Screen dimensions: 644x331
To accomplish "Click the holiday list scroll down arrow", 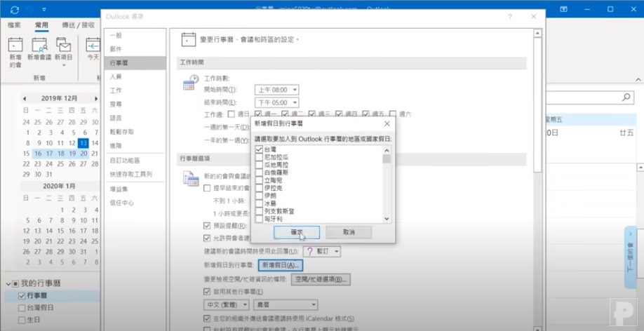I will click(387, 219).
